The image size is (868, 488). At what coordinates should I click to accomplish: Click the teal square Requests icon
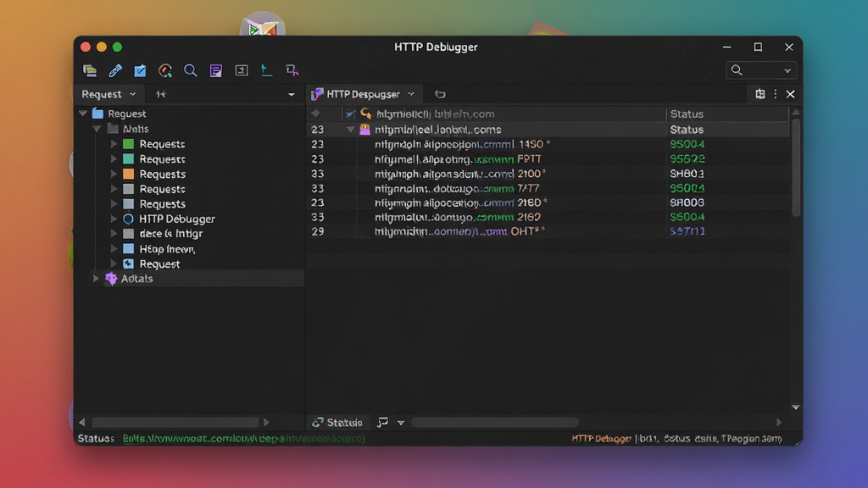(x=128, y=158)
